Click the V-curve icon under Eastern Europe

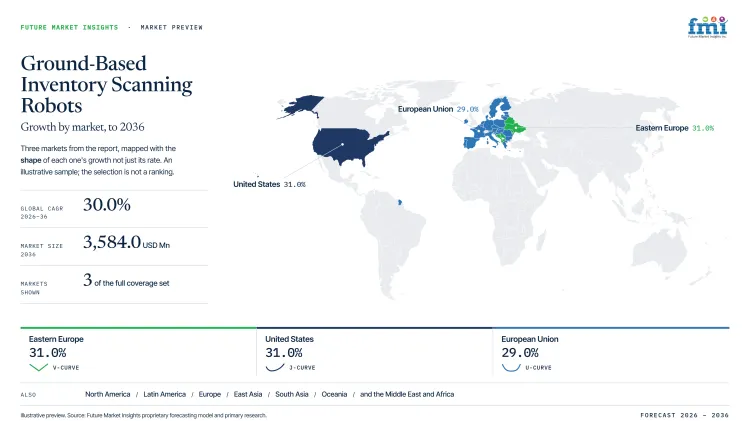(x=38, y=367)
